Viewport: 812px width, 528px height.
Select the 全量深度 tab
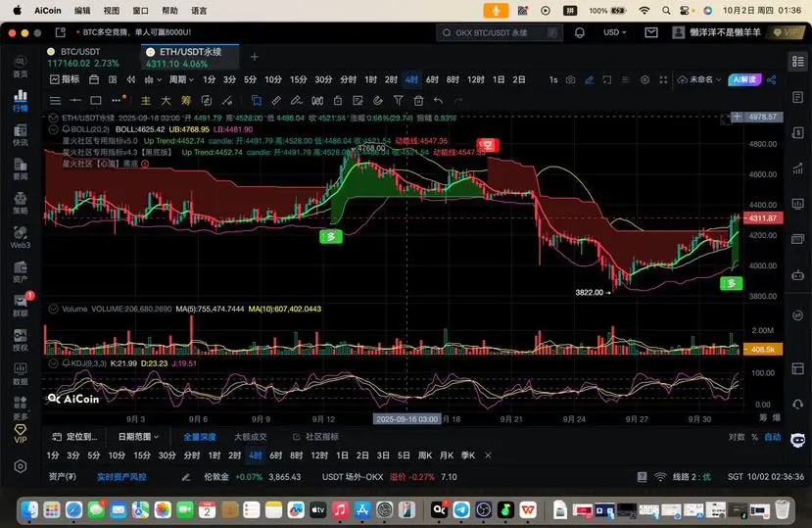point(200,437)
